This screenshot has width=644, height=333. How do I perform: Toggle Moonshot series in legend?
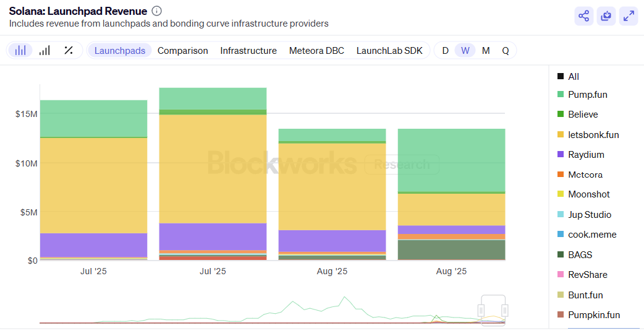pos(583,194)
